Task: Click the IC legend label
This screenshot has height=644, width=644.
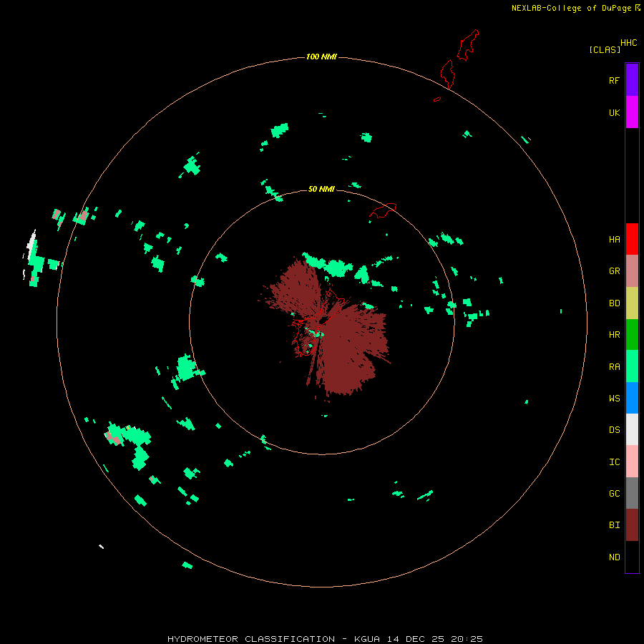Action: (614, 462)
